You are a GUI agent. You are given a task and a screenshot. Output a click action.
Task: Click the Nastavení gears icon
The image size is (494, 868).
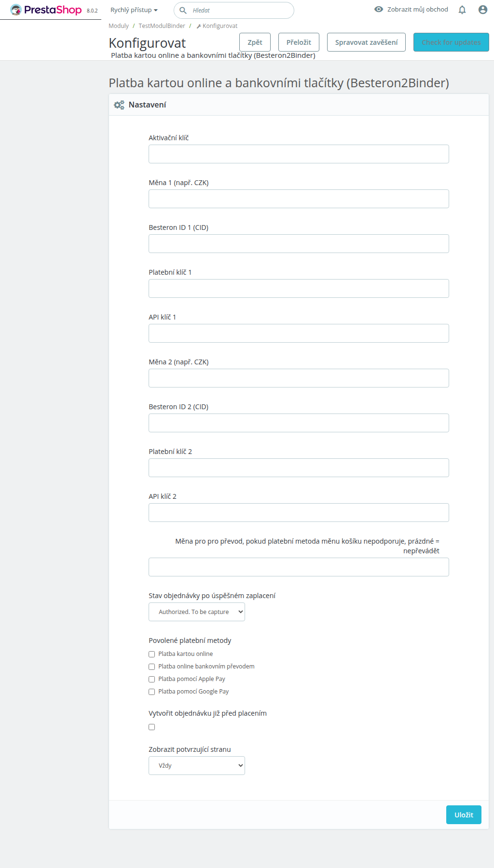point(119,105)
